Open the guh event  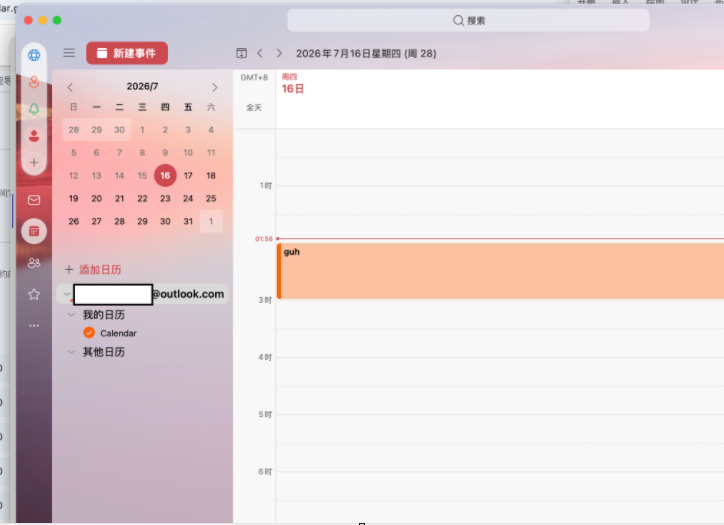[500, 271]
